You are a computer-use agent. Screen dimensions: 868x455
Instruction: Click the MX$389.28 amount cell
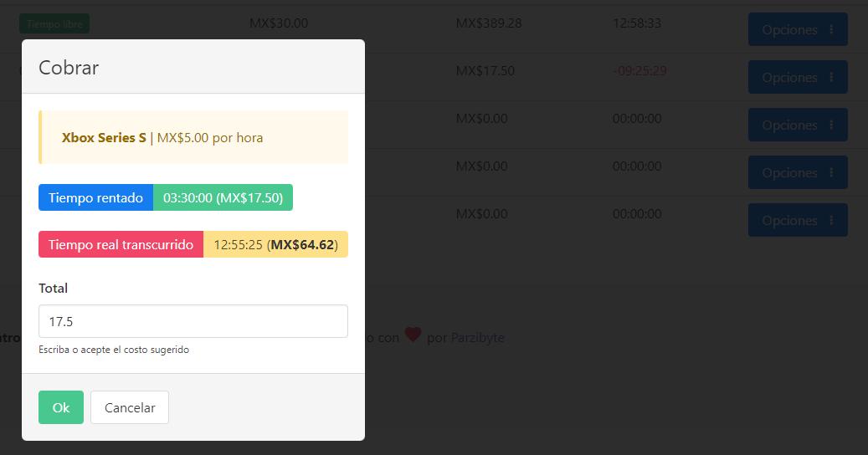[488, 23]
